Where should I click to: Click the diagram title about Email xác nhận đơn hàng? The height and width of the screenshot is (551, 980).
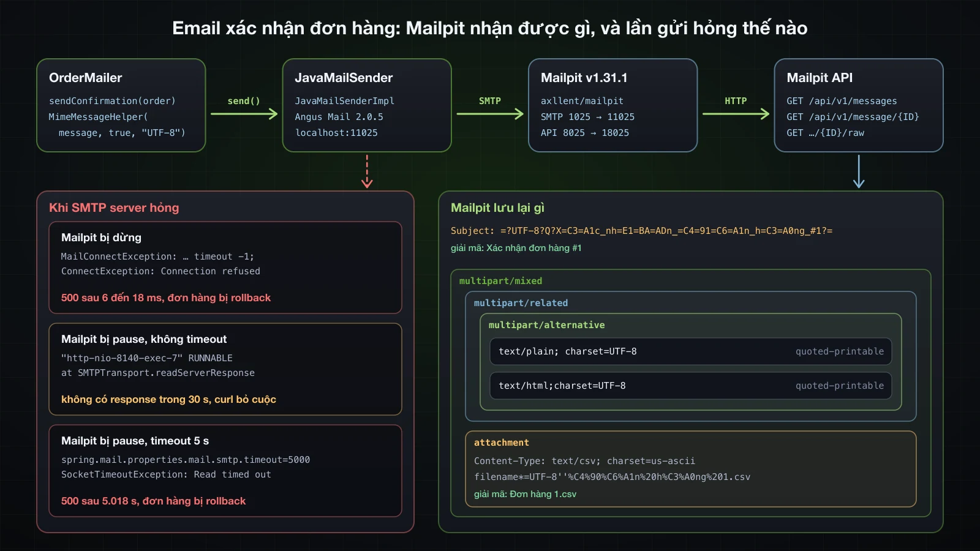(x=490, y=28)
